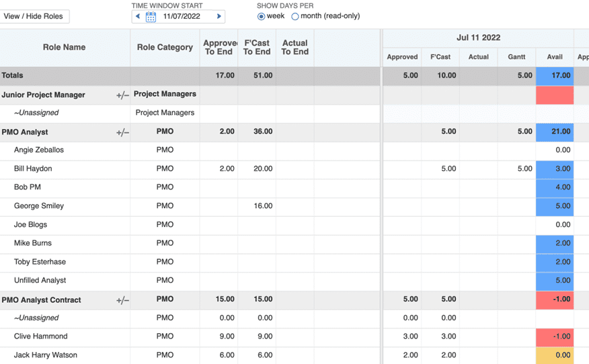Click the View / Hide Roles button
Viewport: 589px width, 364px height.
(x=34, y=17)
